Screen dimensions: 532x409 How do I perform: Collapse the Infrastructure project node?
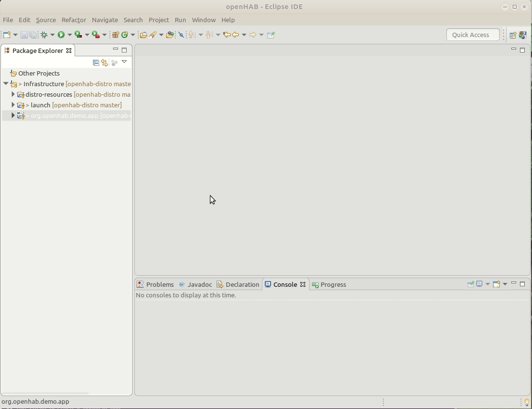click(6, 83)
